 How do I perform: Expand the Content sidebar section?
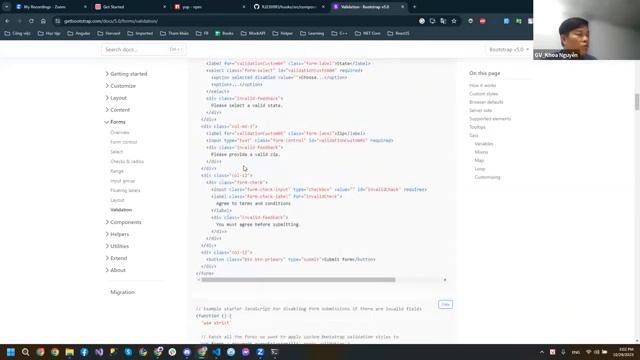[118, 110]
